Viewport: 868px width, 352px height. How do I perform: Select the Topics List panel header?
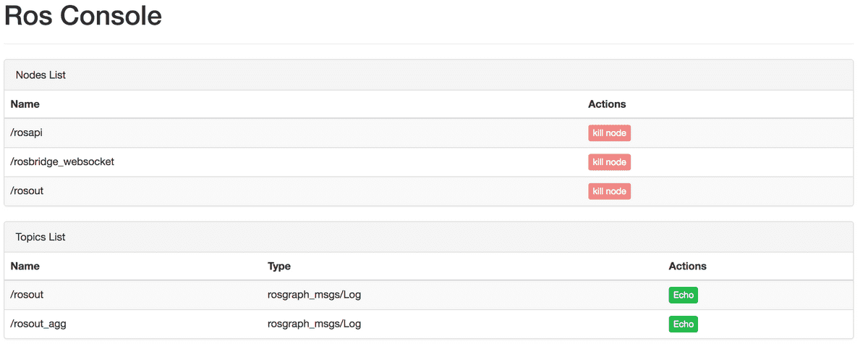tap(43, 238)
